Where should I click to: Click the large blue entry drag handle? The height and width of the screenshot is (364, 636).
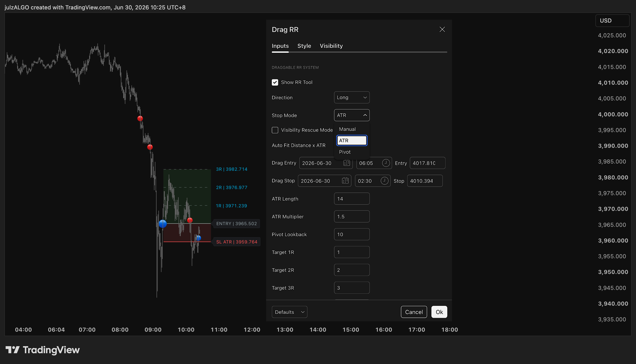click(163, 224)
